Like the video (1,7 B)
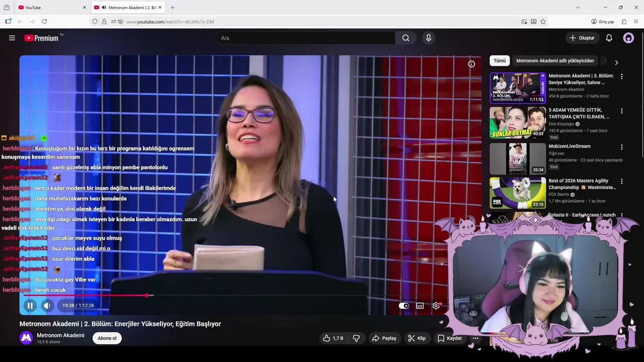This screenshot has height=362, width=644. pyautogui.click(x=333, y=338)
